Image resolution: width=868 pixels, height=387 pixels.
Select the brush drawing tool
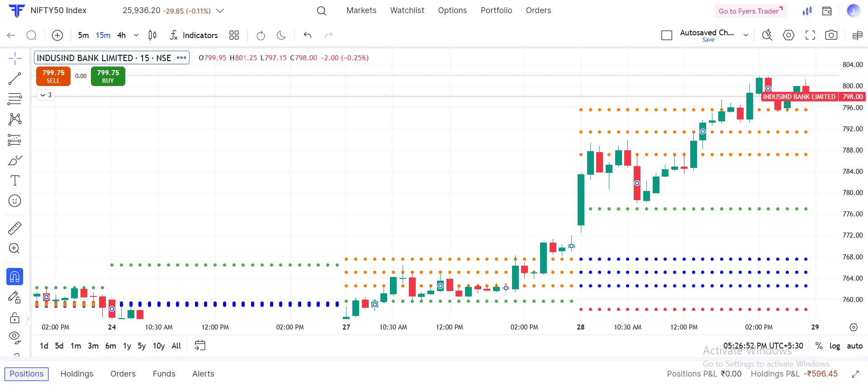(15, 160)
